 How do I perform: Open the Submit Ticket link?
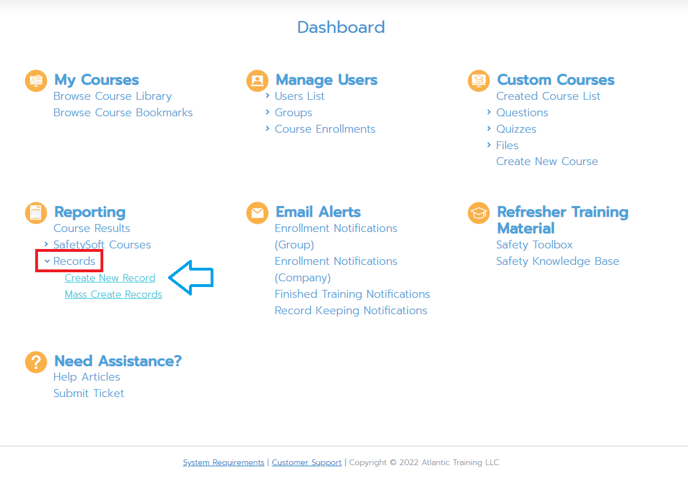[x=89, y=393]
